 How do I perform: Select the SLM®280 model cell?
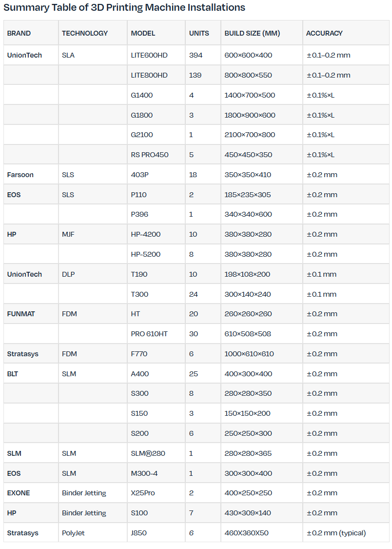[x=148, y=453]
